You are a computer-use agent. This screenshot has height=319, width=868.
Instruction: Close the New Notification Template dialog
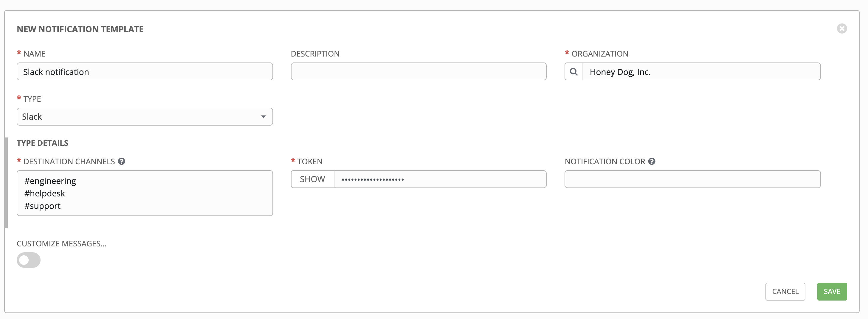point(841,29)
